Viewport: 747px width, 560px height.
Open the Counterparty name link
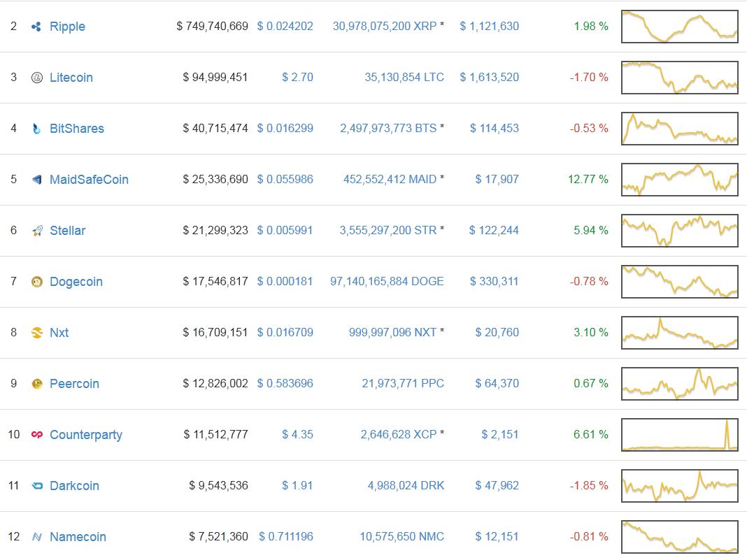86,435
